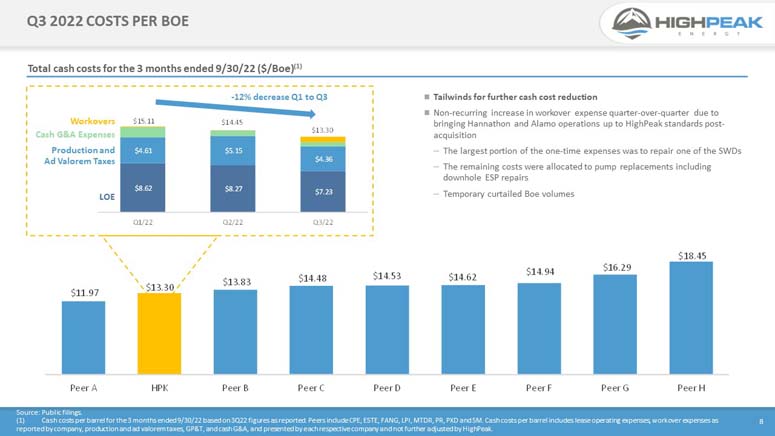Viewport: 775px width, 436px height.
Task: Click the page number 8 in the footer
Action: 761,421
